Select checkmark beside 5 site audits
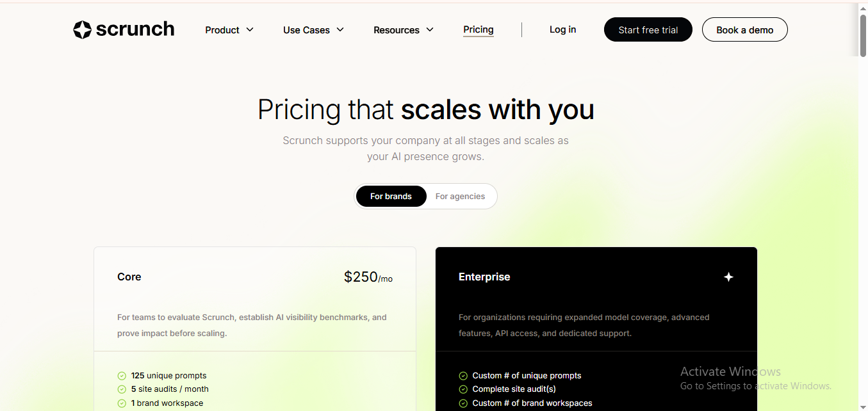This screenshot has width=868, height=411. tap(122, 389)
